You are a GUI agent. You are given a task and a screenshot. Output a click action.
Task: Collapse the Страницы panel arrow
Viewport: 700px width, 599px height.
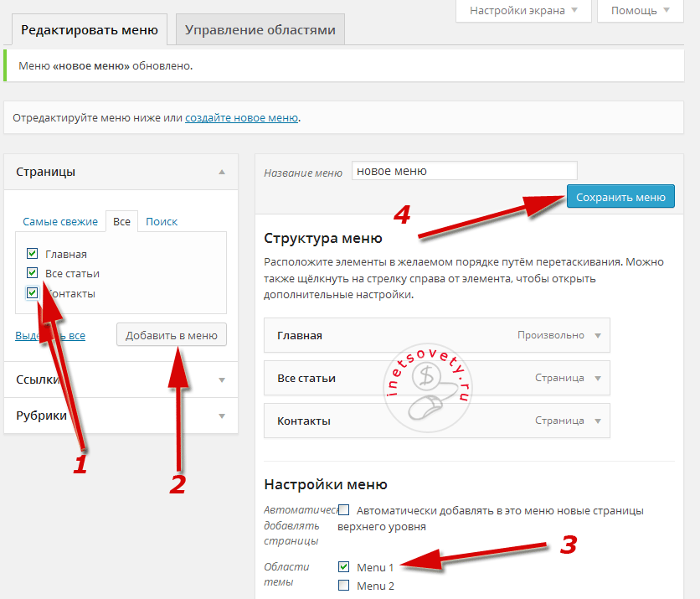222,172
